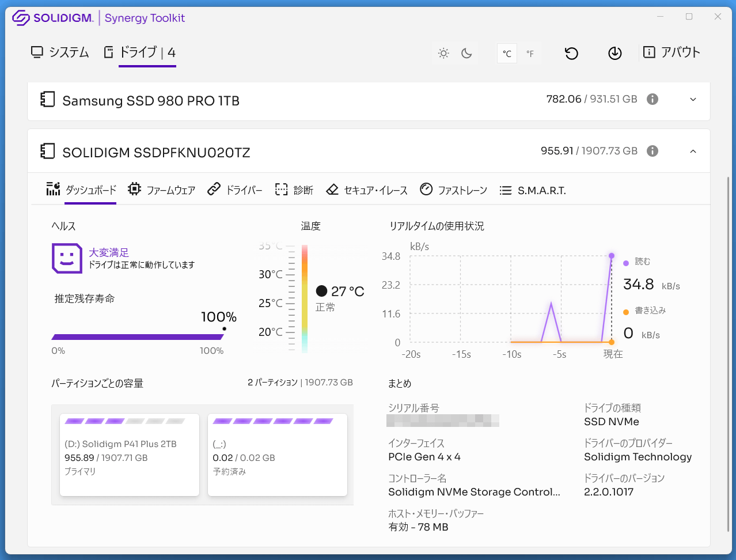The height and width of the screenshot is (560, 736).
Task: Click the refresh icon
Action: click(x=571, y=54)
